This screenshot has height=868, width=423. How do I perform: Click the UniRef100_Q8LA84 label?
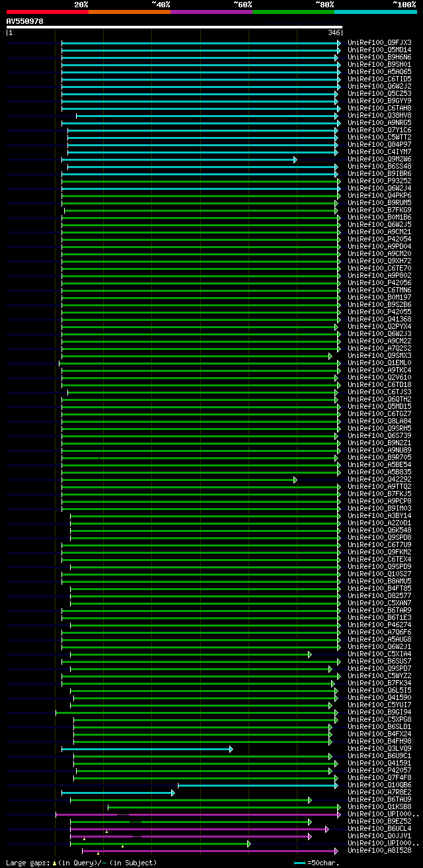(x=379, y=421)
